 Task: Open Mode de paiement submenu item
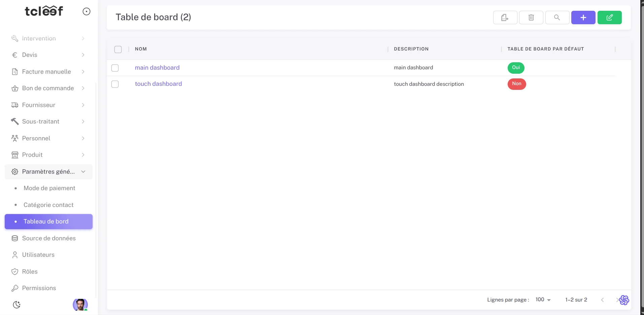(49, 188)
